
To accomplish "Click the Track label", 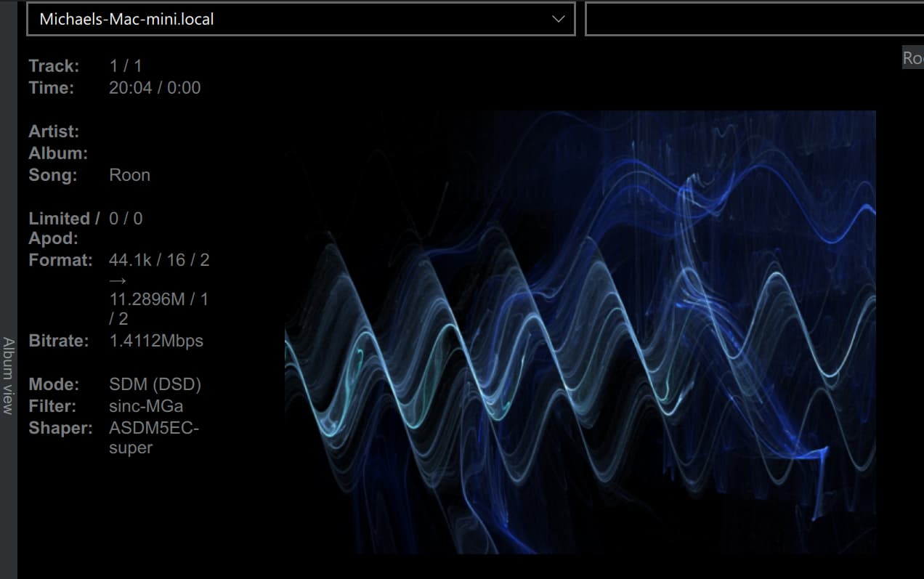I will click(x=54, y=66).
